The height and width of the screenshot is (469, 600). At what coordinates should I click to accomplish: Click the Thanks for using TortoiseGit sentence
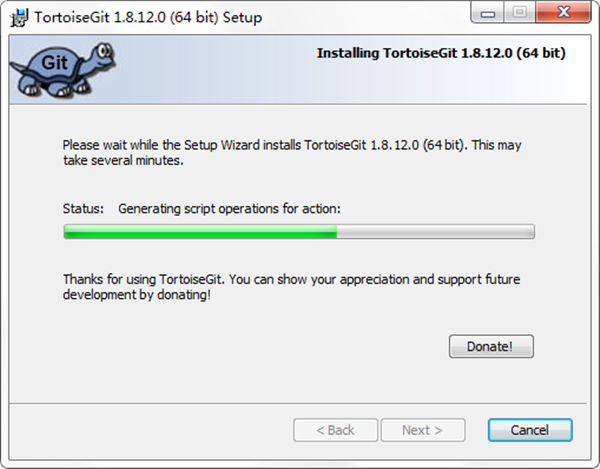291,279
